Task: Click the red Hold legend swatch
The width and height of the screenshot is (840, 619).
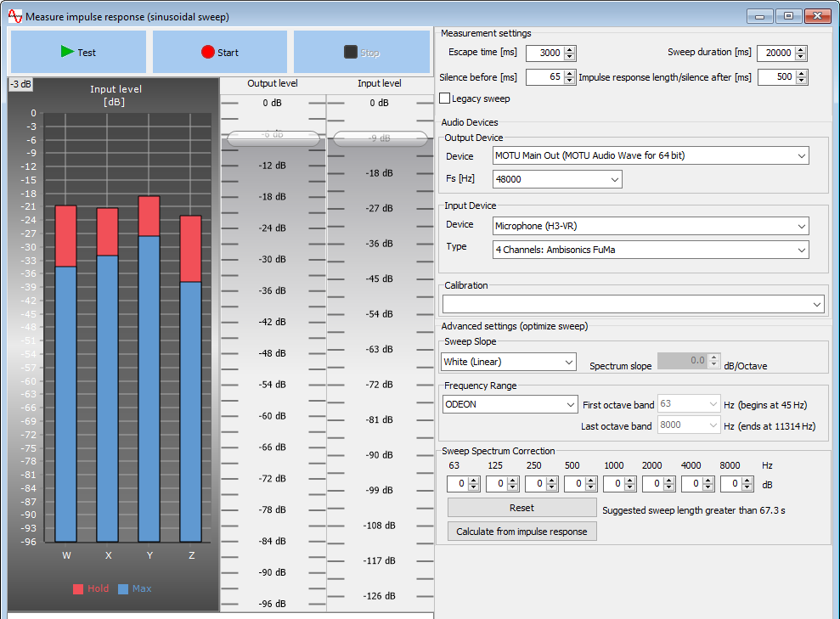Action: pyautogui.click(x=78, y=589)
